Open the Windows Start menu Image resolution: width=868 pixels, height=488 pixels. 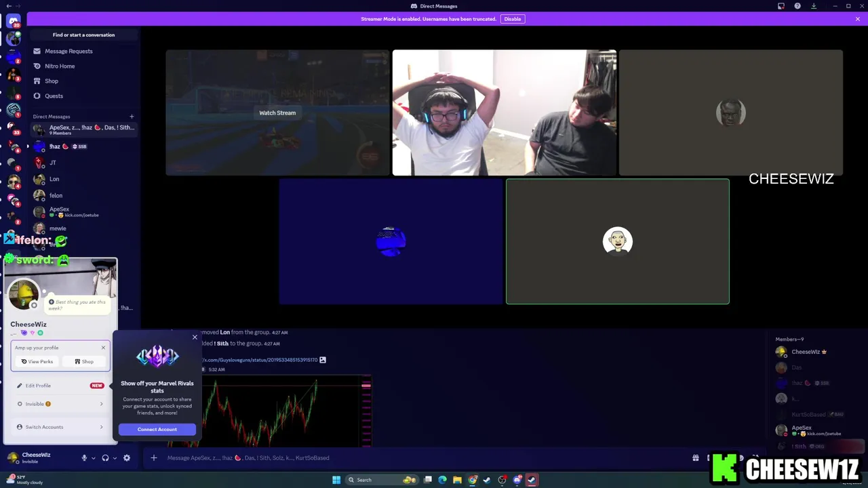tap(336, 480)
